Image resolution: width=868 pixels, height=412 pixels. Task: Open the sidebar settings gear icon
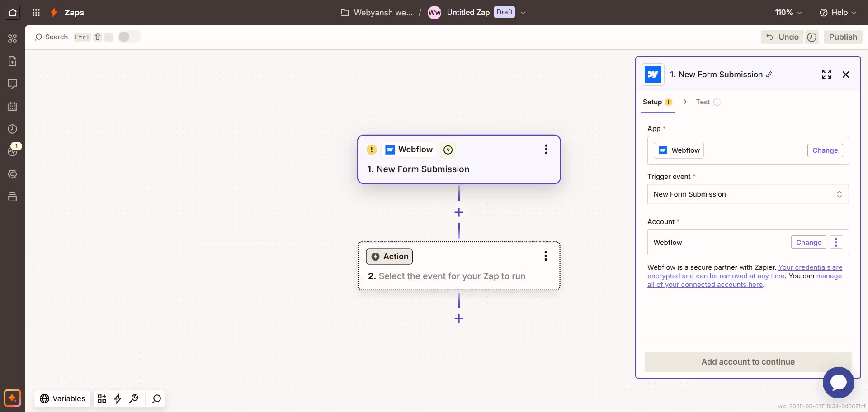[x=13, y=174]
